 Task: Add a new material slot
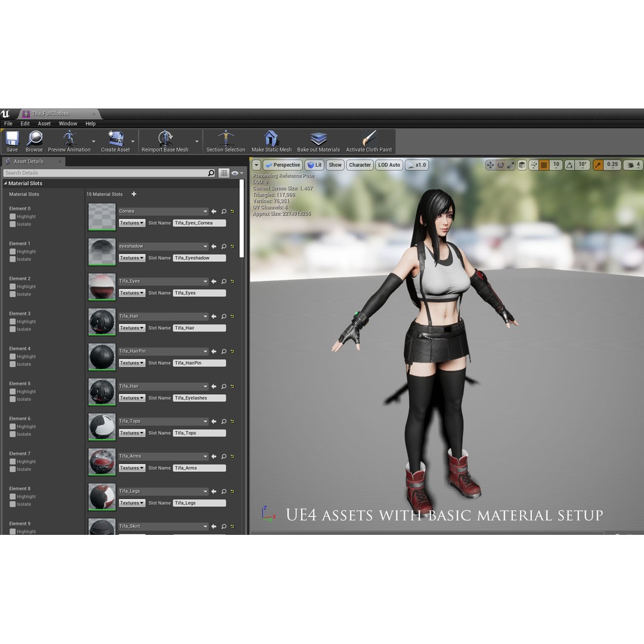(x=134, y=194)
